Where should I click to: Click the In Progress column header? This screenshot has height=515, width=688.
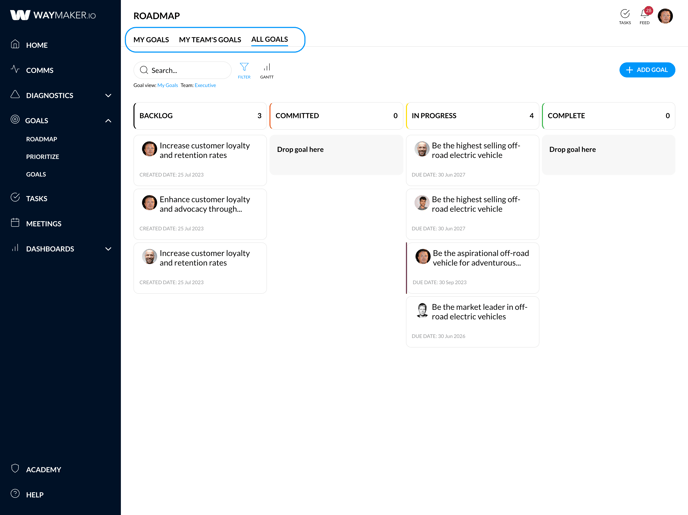point(472,116)
